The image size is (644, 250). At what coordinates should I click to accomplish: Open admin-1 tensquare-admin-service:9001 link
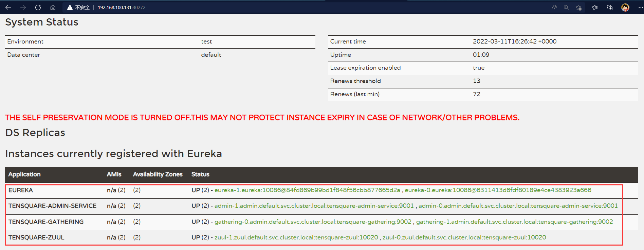(x=314, y=206)
